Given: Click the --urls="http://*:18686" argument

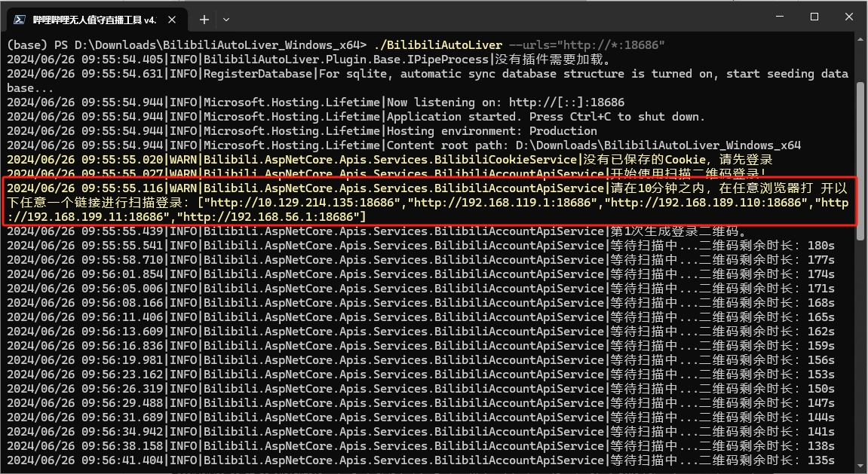Looking at the screenshot, I should click(x=587, y=44).
